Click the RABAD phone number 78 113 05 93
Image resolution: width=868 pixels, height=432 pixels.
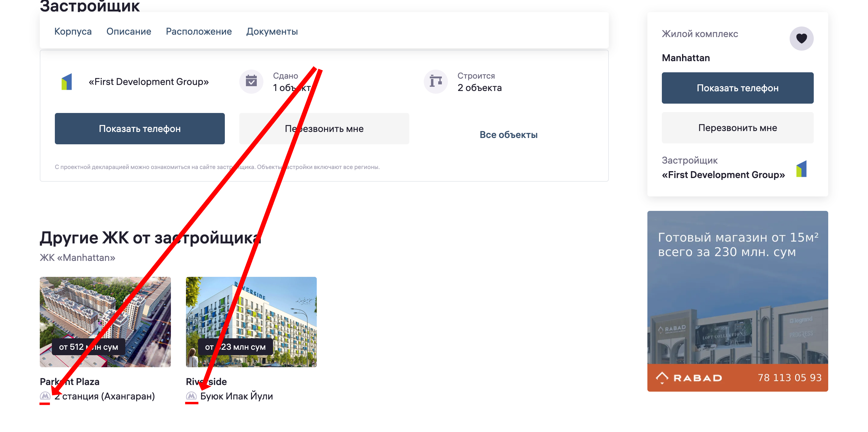pos(790,378)
